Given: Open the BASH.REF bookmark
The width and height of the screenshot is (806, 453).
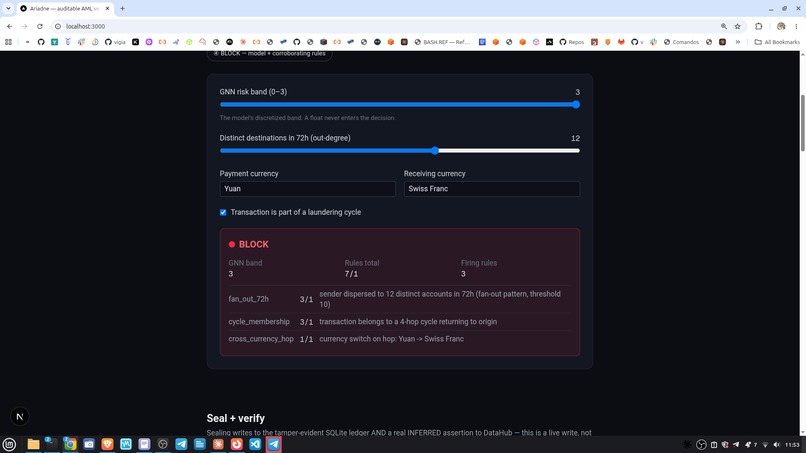Looking at the screenshot, I should 442,42.
